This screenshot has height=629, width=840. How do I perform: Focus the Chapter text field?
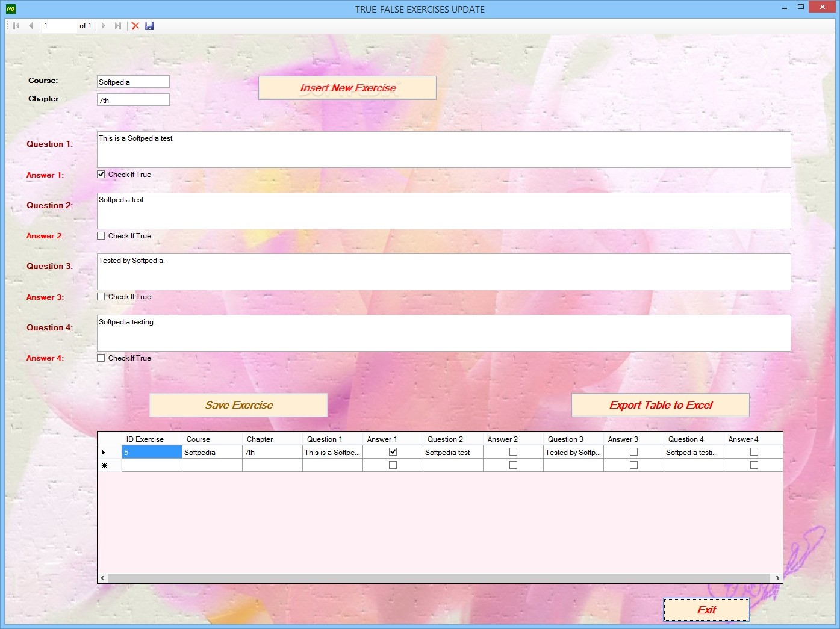pos(133,100)
